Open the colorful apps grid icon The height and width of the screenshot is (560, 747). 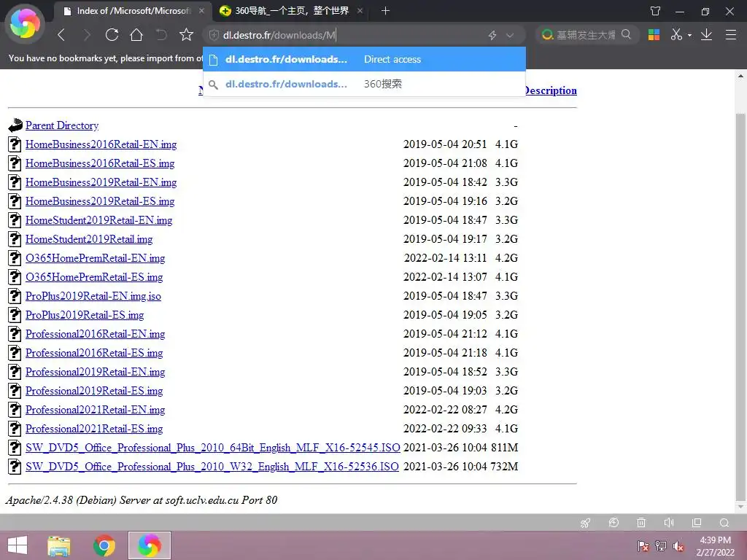point(654,34)
